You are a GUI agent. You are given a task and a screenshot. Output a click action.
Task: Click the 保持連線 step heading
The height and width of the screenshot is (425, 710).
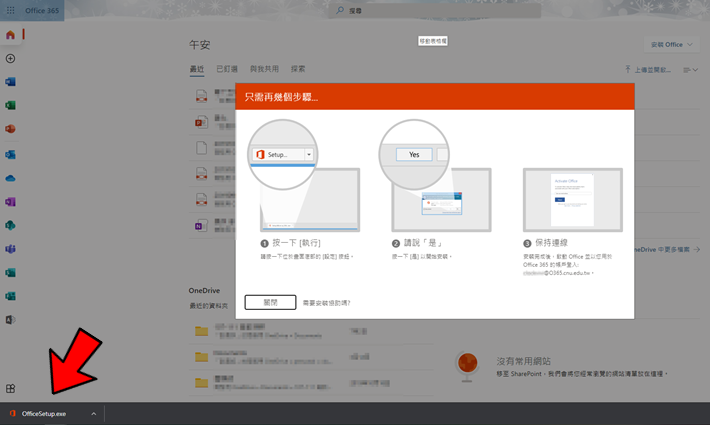[x=552, y=243]
